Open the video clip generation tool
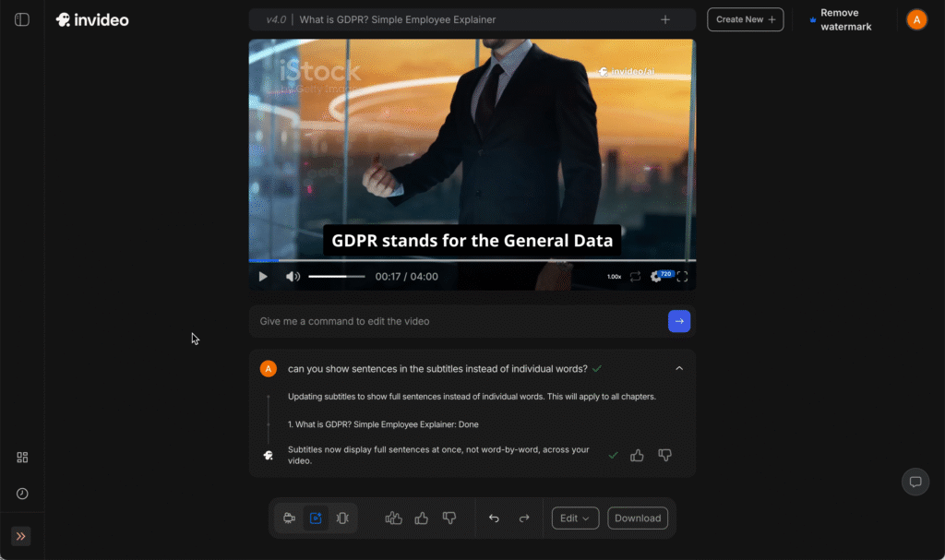Image resolution: width=945 pixels, height=560 pixels. click(289, 518)
